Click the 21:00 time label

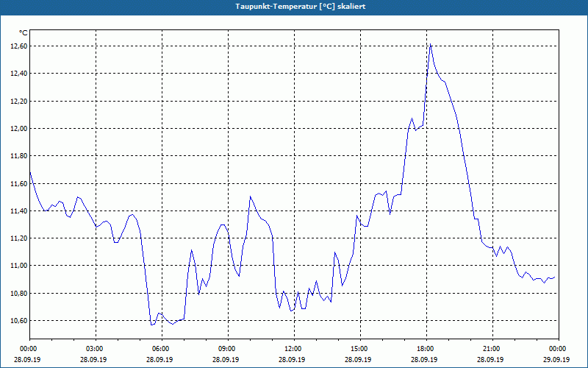pos(492,349)
